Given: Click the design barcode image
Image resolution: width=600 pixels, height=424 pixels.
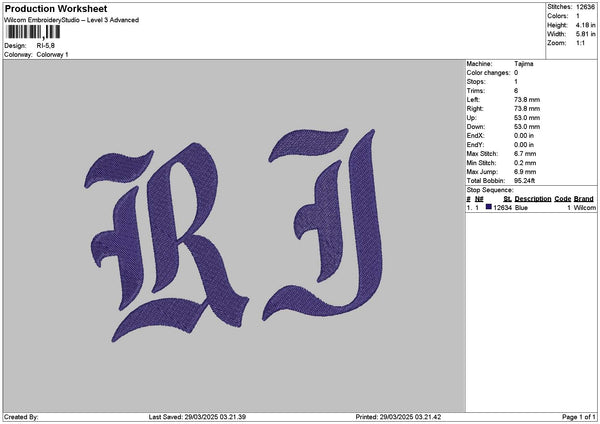Looking at the screenshot, I should (x=32, y=33).
